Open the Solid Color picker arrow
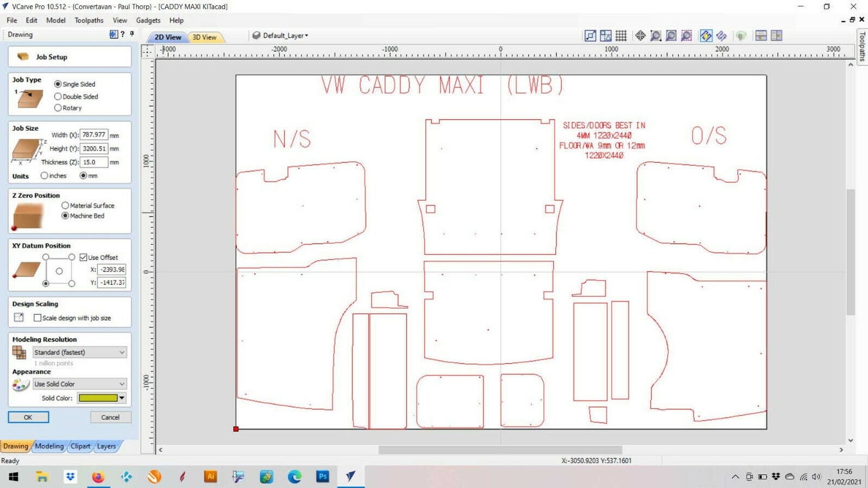 tap(122, 398)
